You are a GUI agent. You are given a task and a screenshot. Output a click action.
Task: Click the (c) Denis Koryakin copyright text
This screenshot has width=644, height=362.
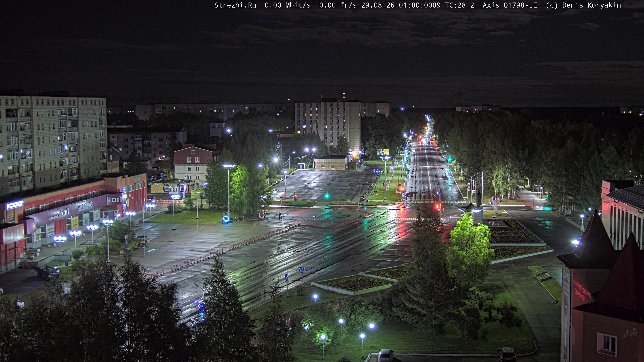coord(583,5)
